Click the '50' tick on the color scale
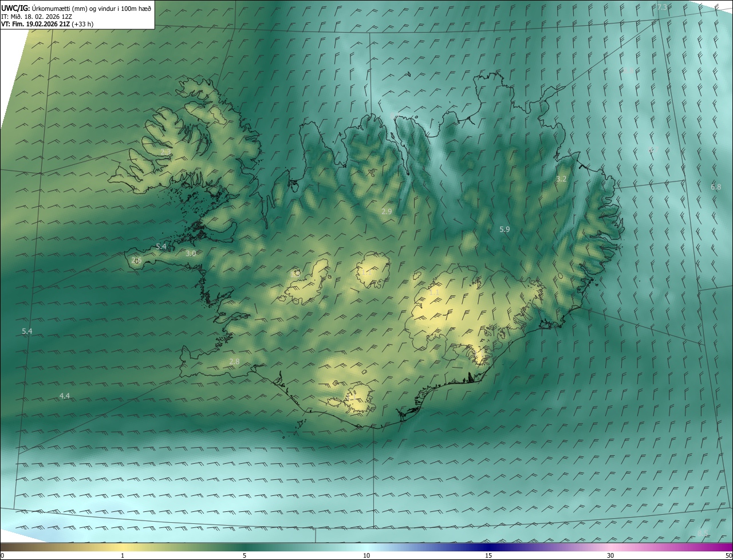 [728, 555]
